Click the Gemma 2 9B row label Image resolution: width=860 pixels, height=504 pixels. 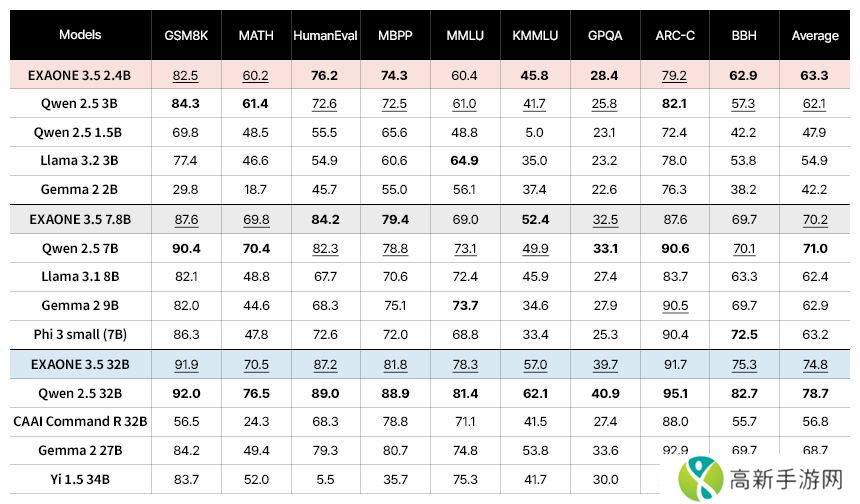click(80, 306)
